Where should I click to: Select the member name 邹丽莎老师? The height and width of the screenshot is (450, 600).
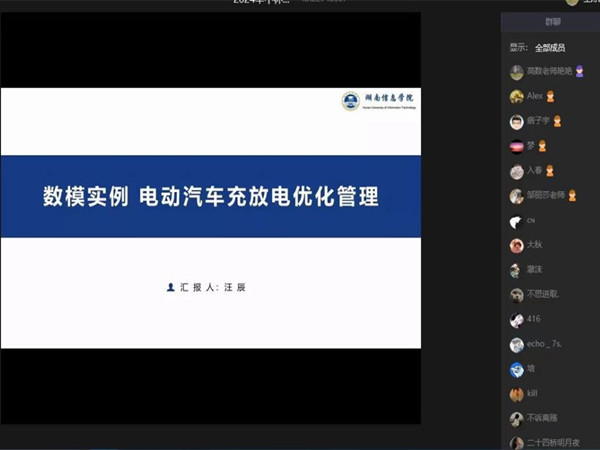[546, 195]
